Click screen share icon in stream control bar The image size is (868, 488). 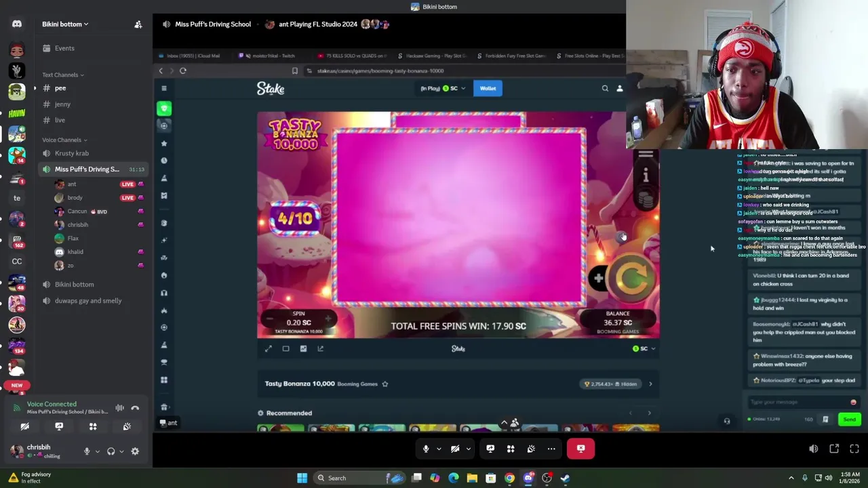click(490, 449)
